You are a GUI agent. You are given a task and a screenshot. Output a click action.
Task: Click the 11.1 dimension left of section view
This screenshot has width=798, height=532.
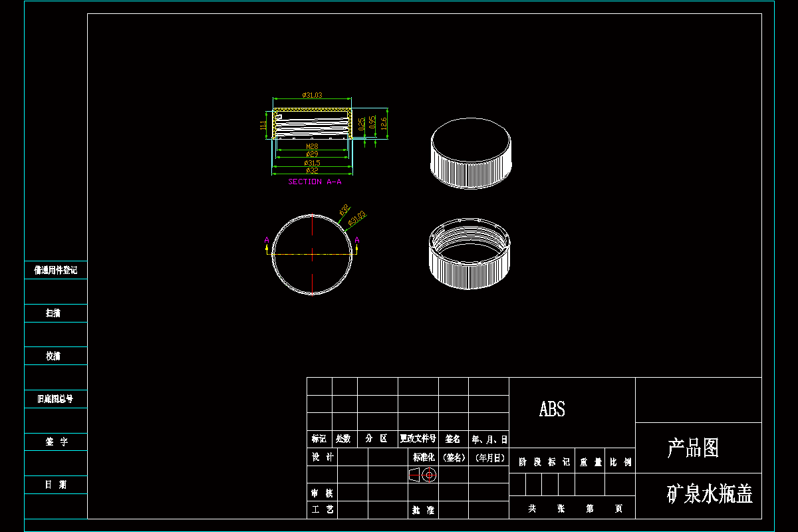[x=263, y=125]
